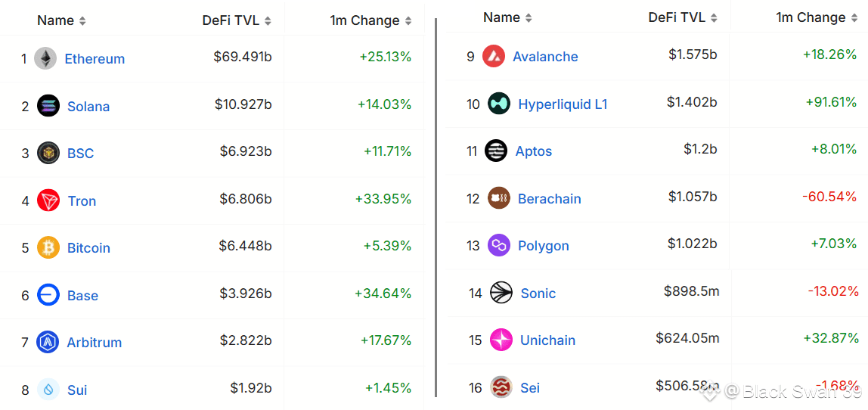Click the Berachain brown logo icon
Image resolution: width=868 pixels, height=410 pixels.
click(499, 198)
